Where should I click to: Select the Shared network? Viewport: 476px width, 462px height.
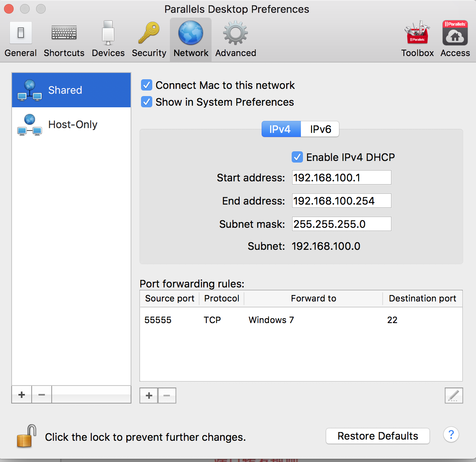(x=71, y=90)
